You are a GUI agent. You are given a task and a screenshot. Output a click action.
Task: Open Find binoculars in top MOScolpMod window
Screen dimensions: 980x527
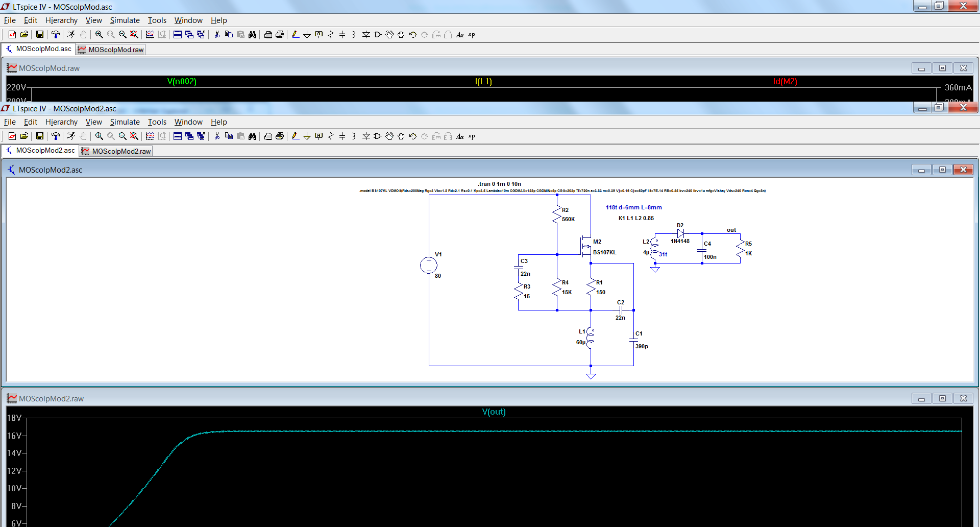(252, 35)
